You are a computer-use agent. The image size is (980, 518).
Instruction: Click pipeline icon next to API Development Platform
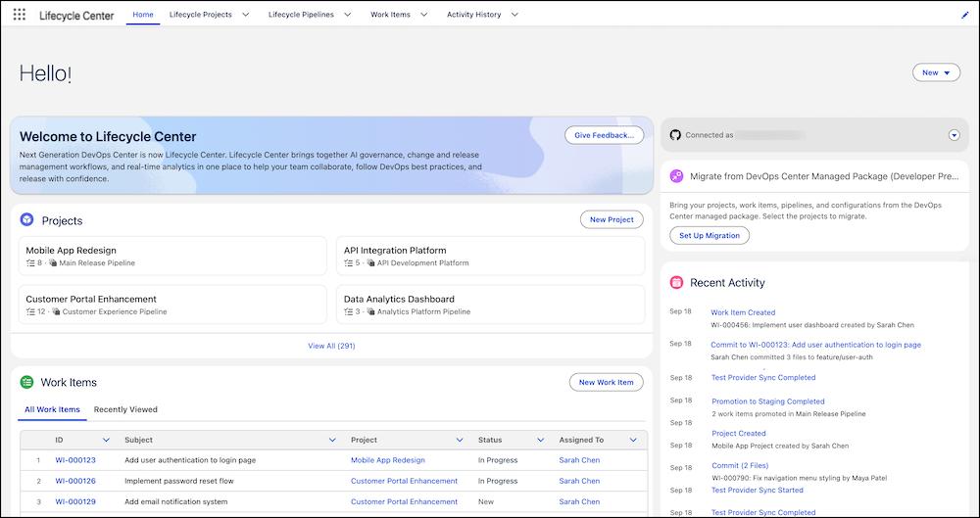(x=371, y=263)
